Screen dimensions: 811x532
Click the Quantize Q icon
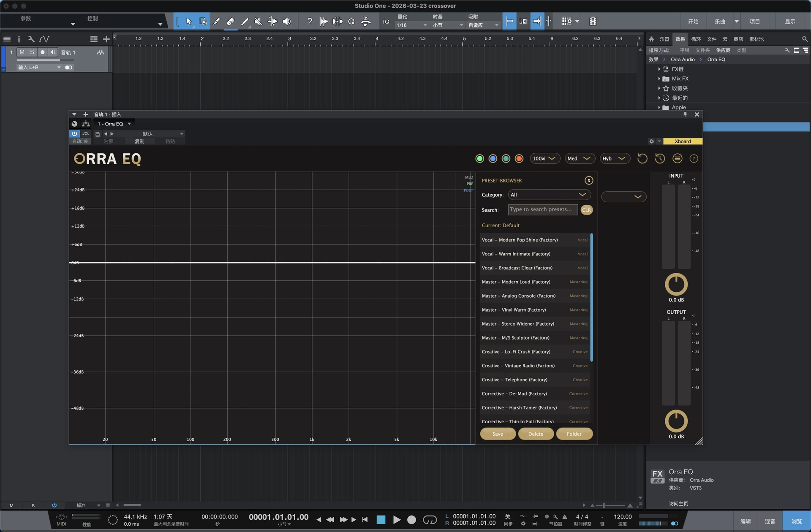351,22
